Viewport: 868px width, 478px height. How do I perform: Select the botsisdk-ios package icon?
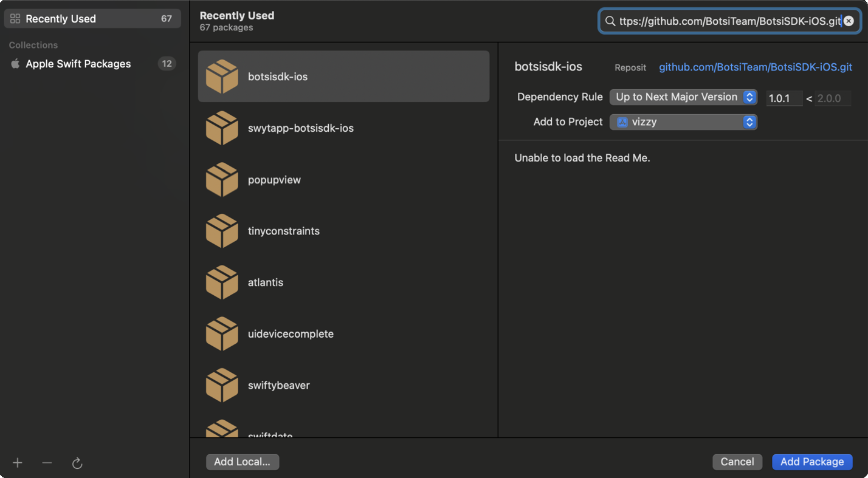(222, 77)
